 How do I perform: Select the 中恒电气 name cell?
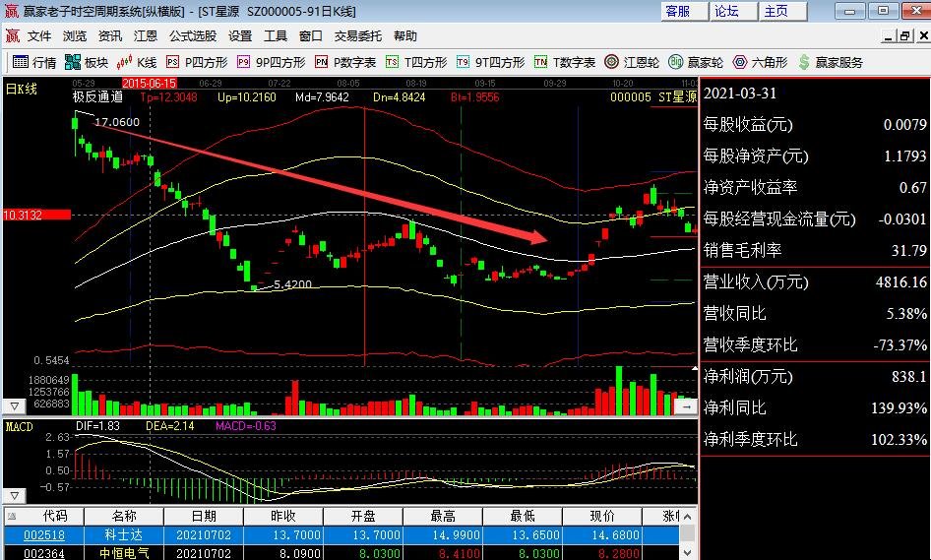coord(124,553)
